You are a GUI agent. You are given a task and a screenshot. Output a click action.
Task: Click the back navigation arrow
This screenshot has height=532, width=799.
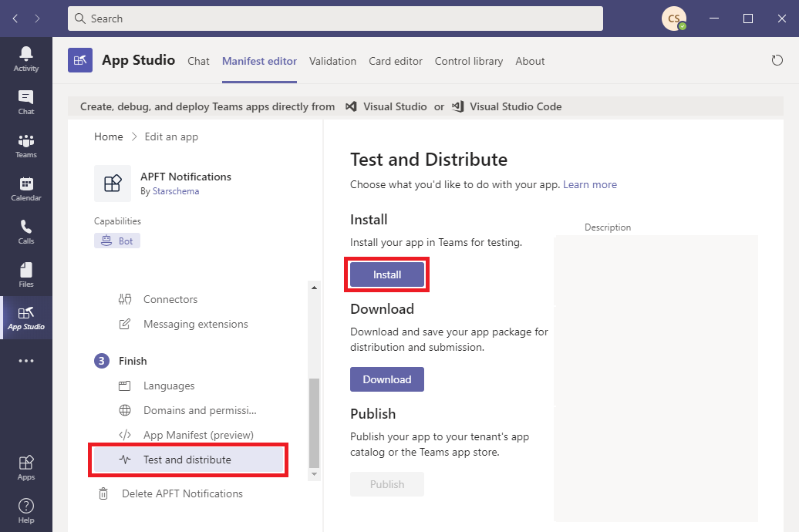(x=15, y=19)
